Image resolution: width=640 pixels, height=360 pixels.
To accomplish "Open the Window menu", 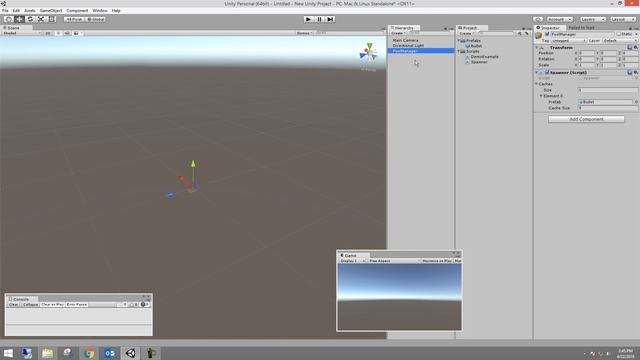I will pos(100,11).
